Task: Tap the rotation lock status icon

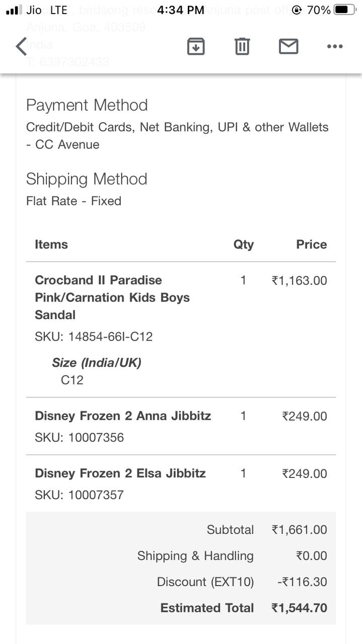Action: click(x=297, y=10)
